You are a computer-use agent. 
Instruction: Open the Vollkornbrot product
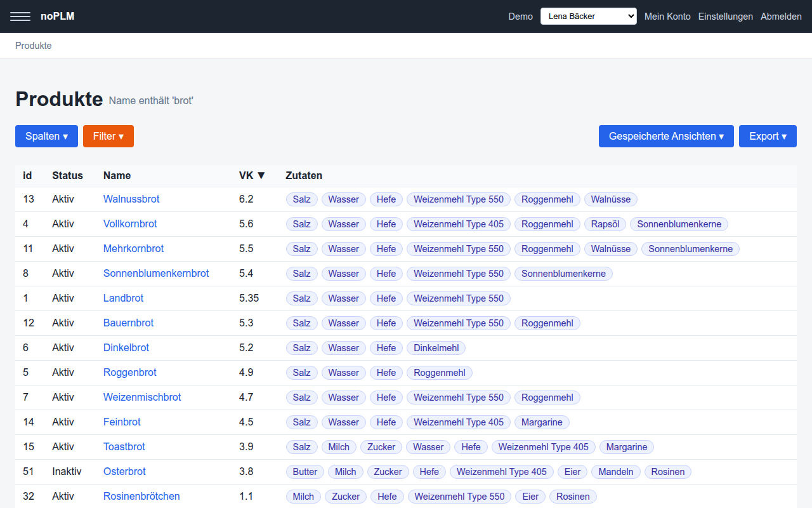[x=130, y=224]
